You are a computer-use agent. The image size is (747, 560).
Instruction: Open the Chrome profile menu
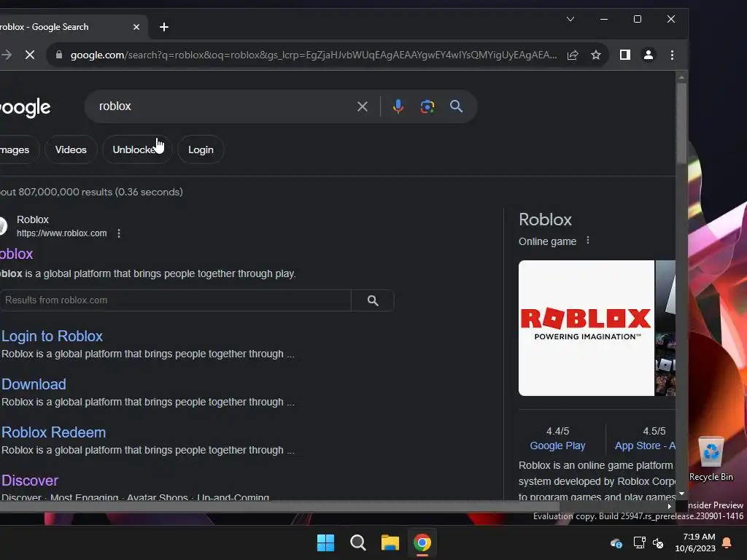click(x=649, y=55)
